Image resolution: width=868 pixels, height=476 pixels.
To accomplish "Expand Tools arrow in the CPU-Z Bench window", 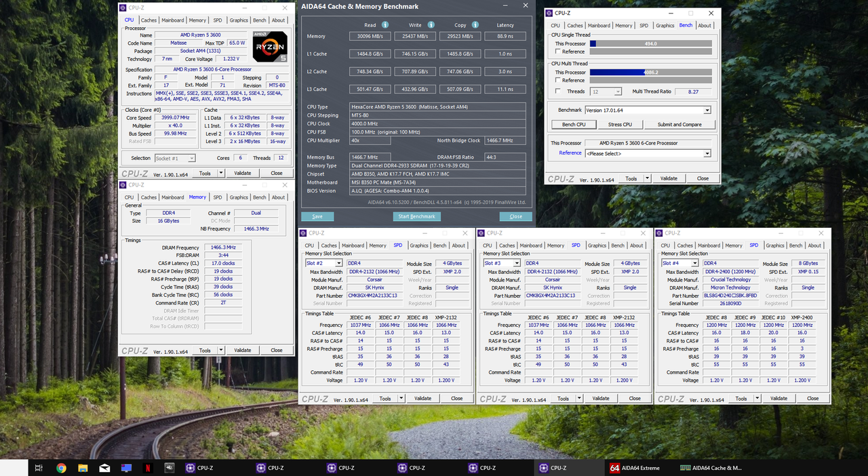I will point(647,178).
